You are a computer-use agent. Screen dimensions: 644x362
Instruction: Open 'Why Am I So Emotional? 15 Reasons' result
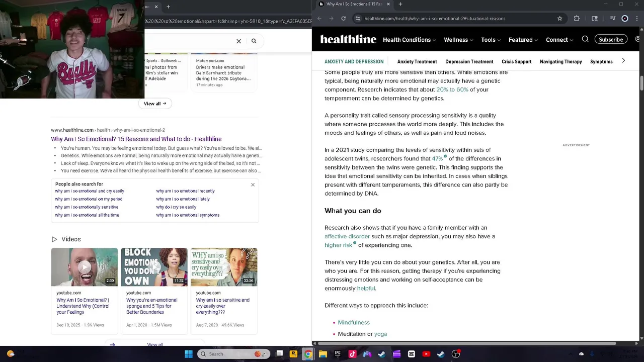click(x=136, y=139)
